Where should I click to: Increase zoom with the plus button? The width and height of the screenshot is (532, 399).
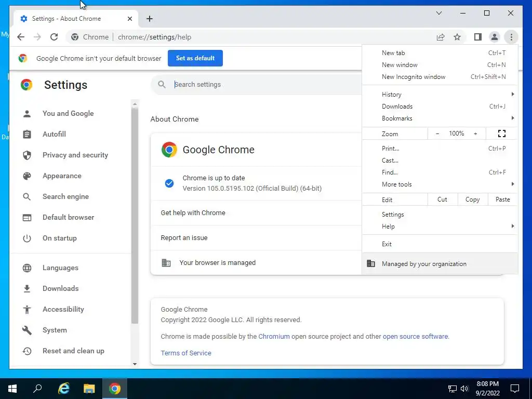coord(475,134)
